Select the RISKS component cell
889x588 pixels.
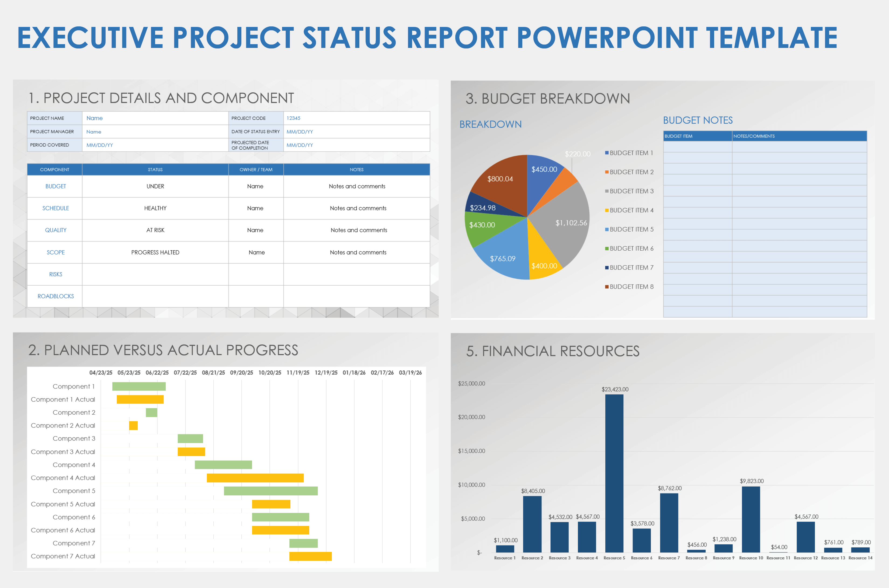[x=55, y=275]
